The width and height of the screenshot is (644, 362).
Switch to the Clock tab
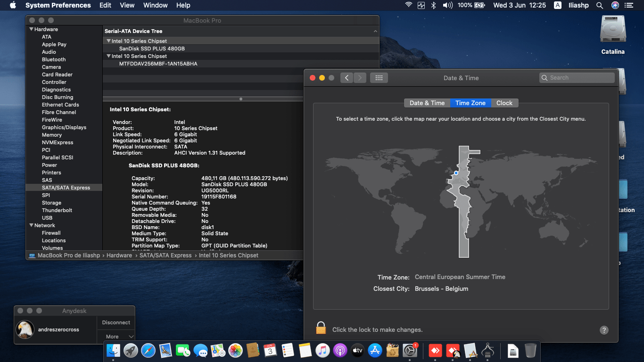click(x=504, y=103)
